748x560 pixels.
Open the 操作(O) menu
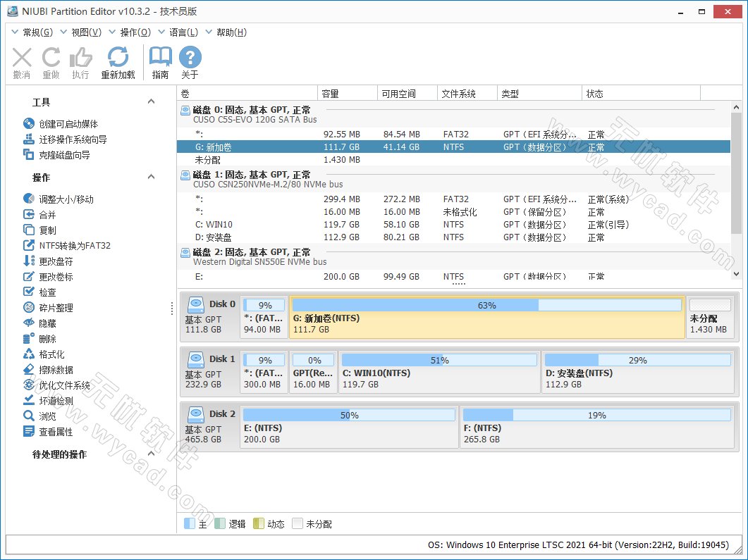click(130, 32)
